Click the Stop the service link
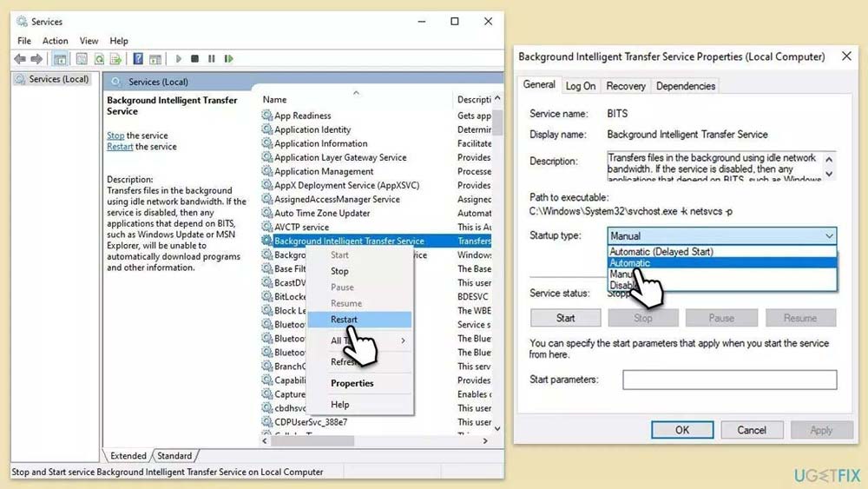Screen dimensions: 868x489 click(115, 135)
